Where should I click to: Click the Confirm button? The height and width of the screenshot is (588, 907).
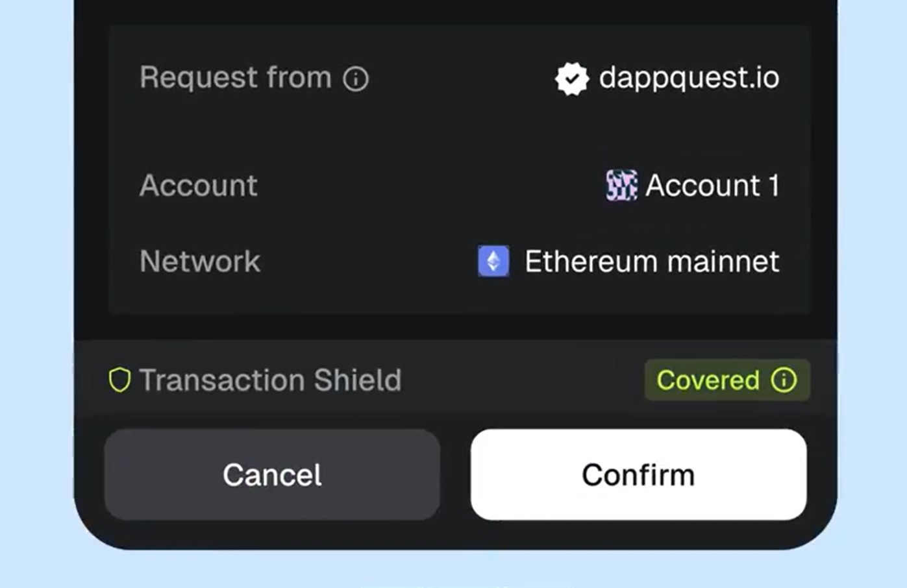638,474
